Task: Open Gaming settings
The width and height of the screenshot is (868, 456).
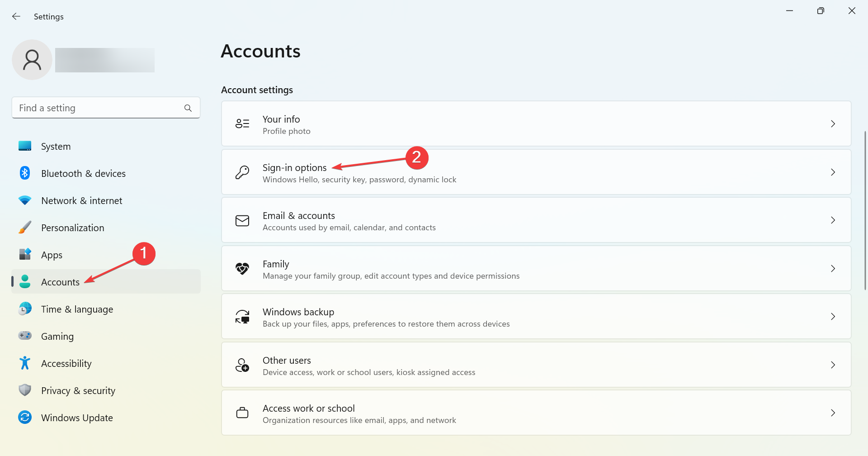Action: click(106, 336)
